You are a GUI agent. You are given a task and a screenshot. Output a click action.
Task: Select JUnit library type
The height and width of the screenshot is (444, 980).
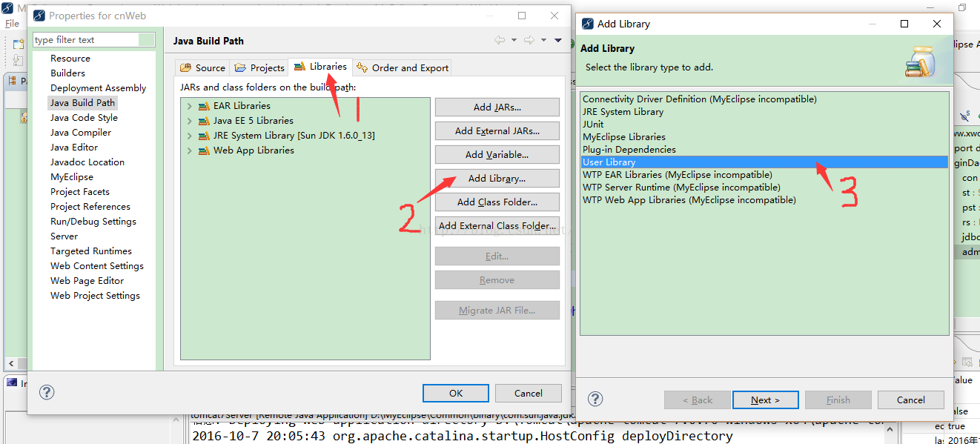point(593,125)
